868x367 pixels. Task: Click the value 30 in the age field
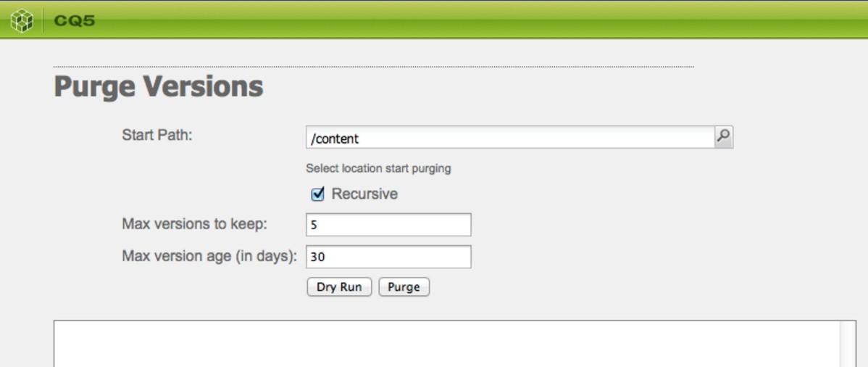[317, 257]
